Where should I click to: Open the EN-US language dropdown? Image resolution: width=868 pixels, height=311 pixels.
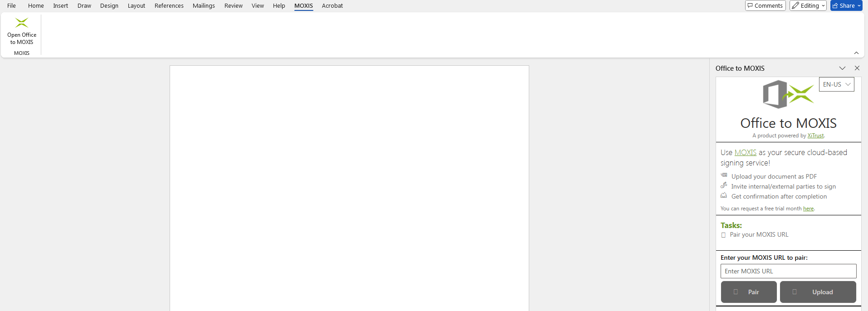[836, 84]
